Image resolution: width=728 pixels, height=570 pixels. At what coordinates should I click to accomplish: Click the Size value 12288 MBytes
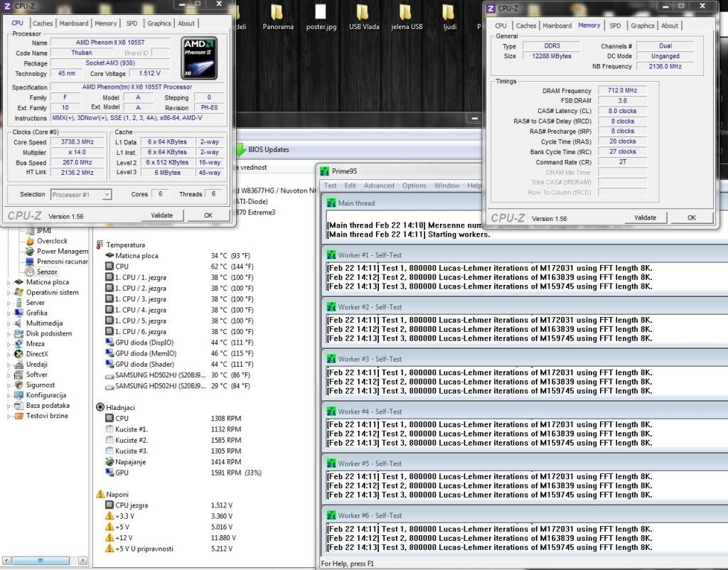tap(552, 56)
